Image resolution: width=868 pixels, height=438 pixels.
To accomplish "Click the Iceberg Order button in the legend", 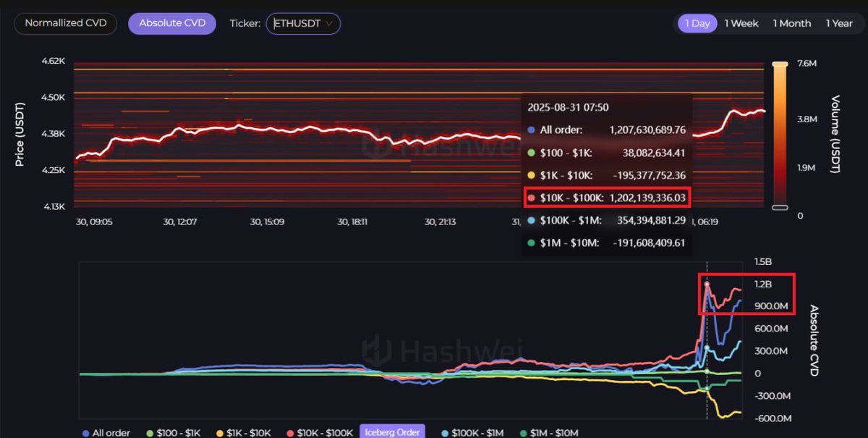I will pyautogui.click(x=392, y=431).
